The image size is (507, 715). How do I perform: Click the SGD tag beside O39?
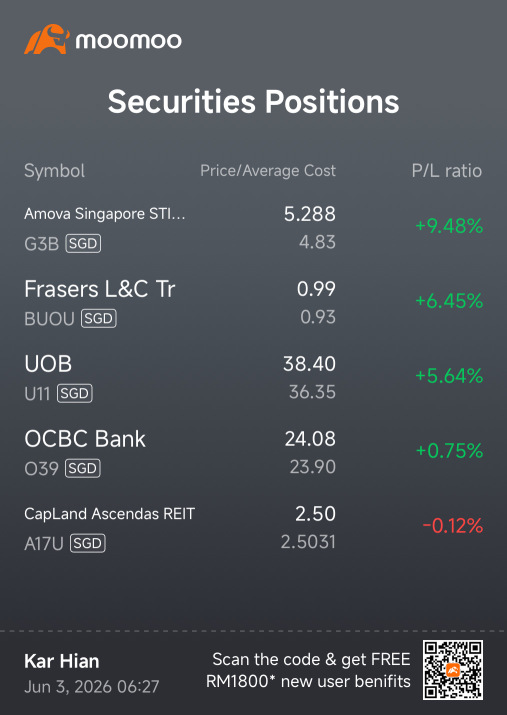(x=83, y=468)
